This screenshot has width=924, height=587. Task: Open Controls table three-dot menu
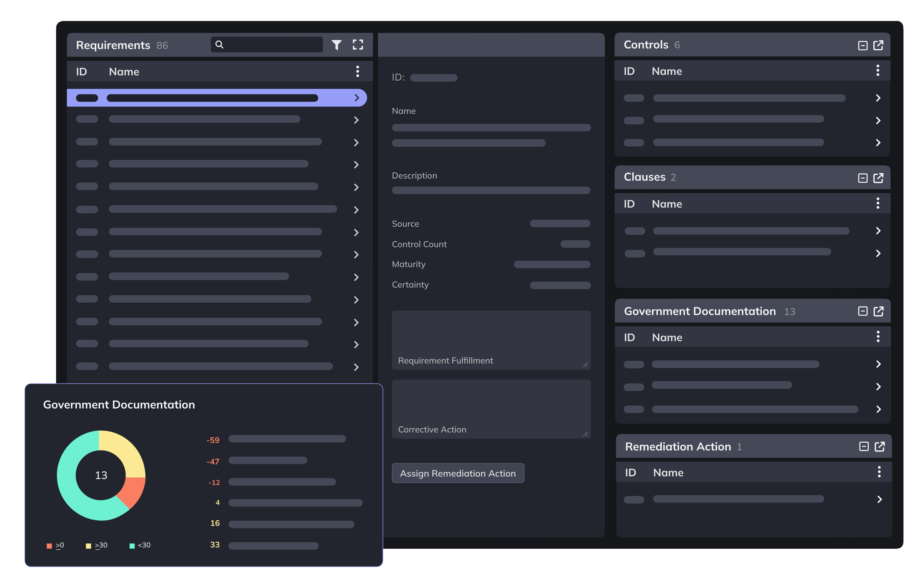point(878,71)
